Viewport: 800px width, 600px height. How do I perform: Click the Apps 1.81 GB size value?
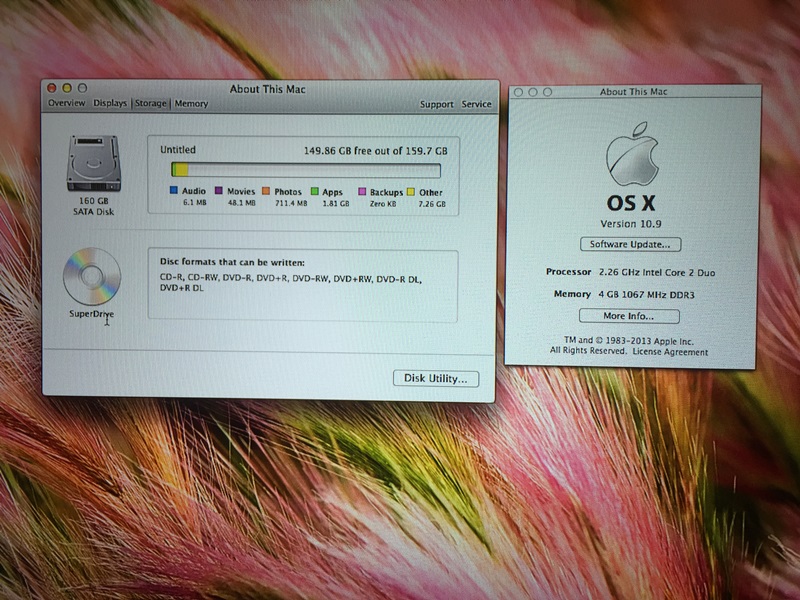(336, 204)
